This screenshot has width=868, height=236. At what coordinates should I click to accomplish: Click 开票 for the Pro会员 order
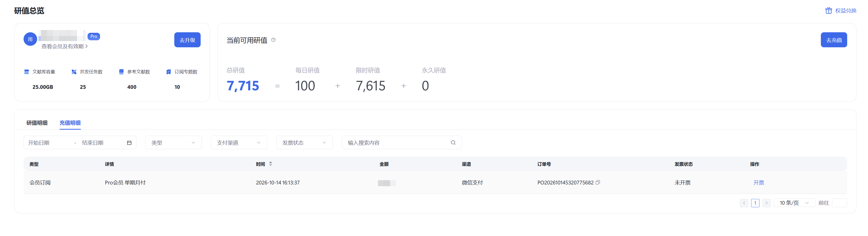click(758, 182)
